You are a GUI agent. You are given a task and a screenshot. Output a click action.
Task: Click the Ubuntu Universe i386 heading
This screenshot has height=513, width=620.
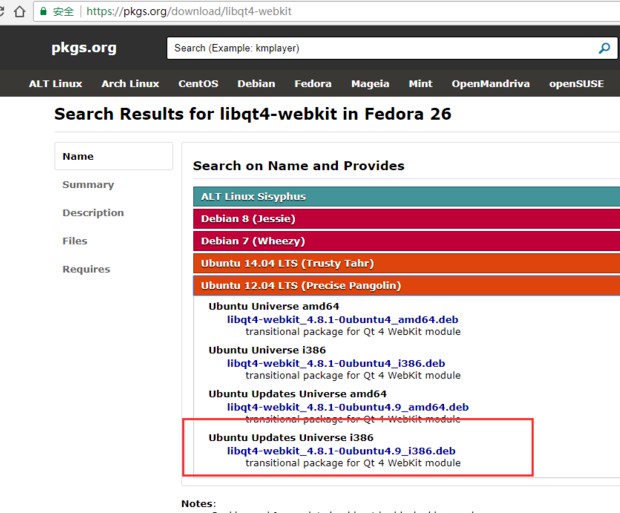[267, 350]
